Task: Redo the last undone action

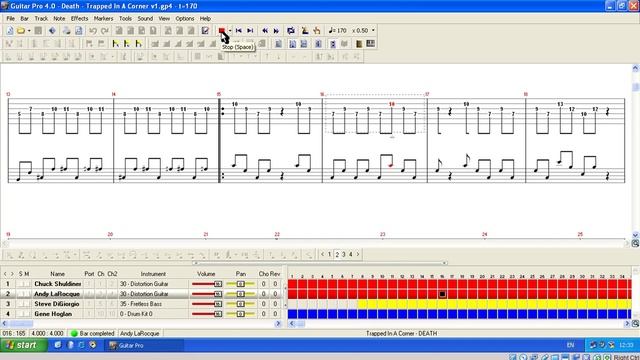Action: click(105, 31)
